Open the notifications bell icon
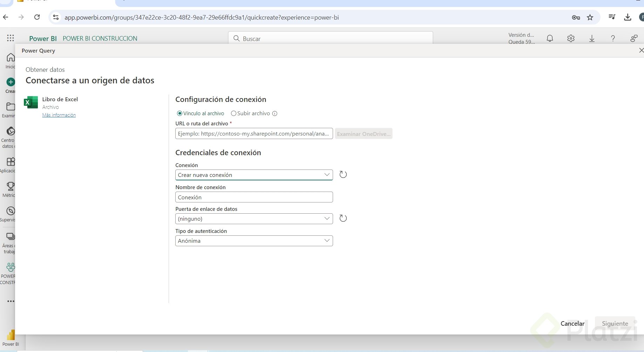This screenshot has height=352, width=644. [x=550, y=38]
